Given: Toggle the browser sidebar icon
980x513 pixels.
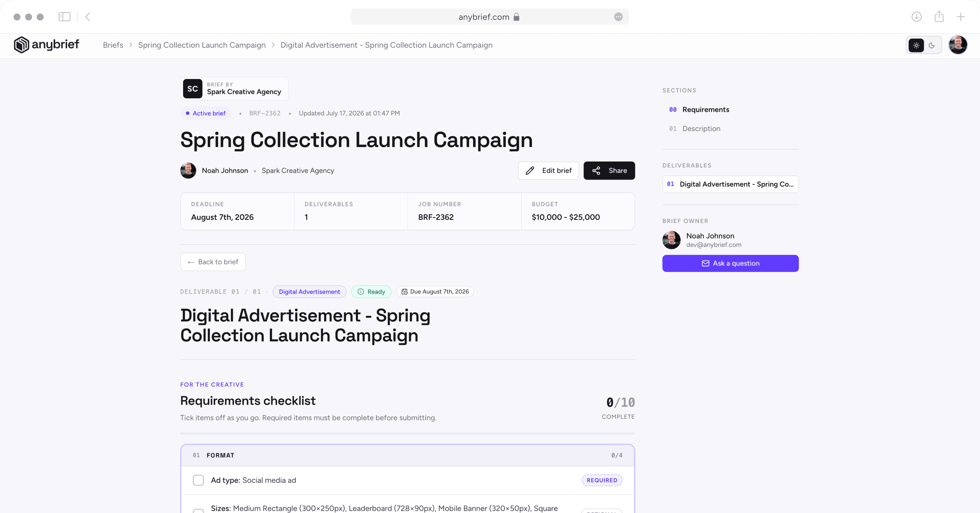Looking at the screenshot, I should tap(64, 17).
